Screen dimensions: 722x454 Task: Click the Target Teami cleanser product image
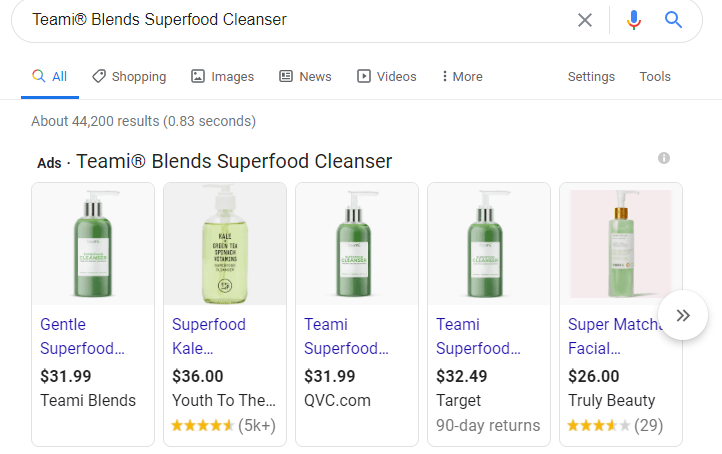click(488, 244)
